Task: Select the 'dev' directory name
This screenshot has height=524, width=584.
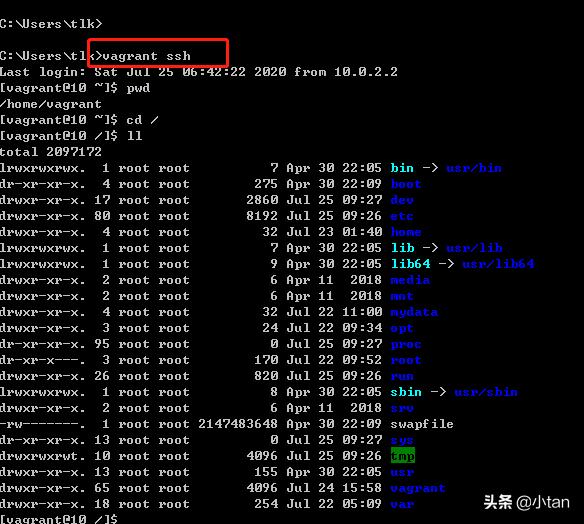Action: (x=402, y=200)
